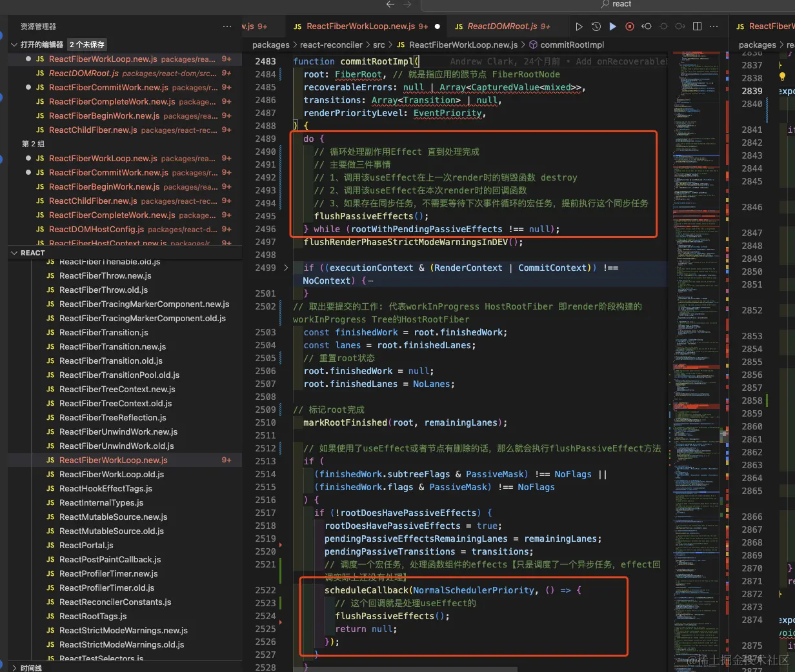Open ReactReconcilerConstants.js file
This screenshot has width=795, height=672.
[x=125, y=602]
